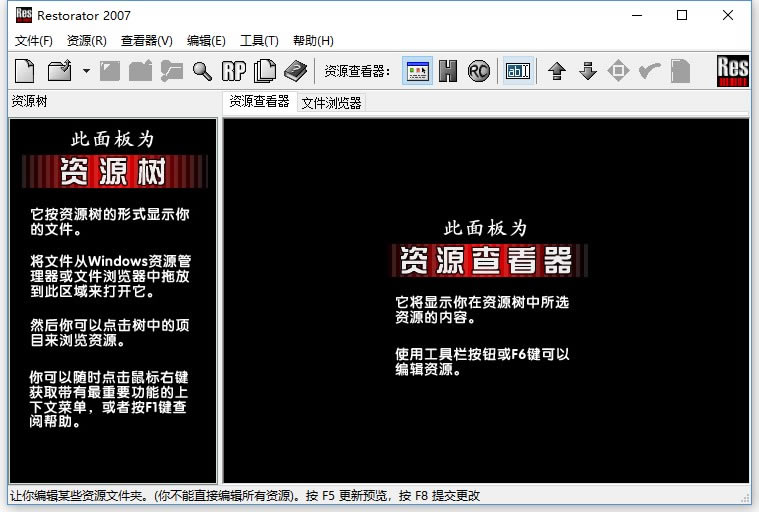Expand the Open file dropdown arrow
The height and width of the screenshot is (512, 759).
(x=86, y=71)
